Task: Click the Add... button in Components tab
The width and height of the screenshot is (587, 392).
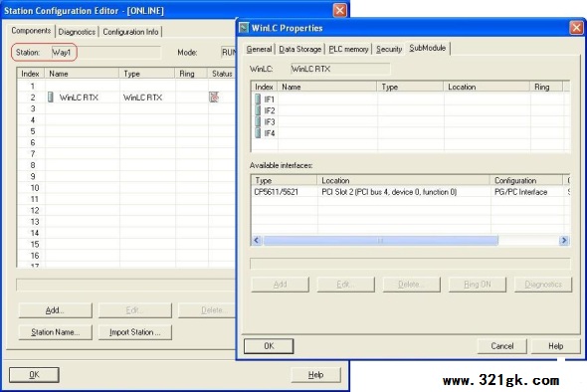Action: pyautogui.click(x=56, y=310)
